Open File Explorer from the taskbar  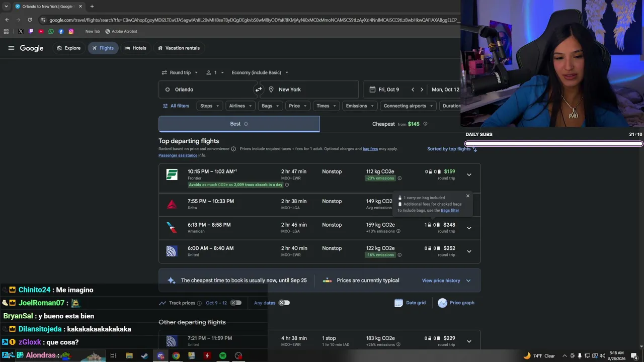pyautogui.click(x=129, y=356)
